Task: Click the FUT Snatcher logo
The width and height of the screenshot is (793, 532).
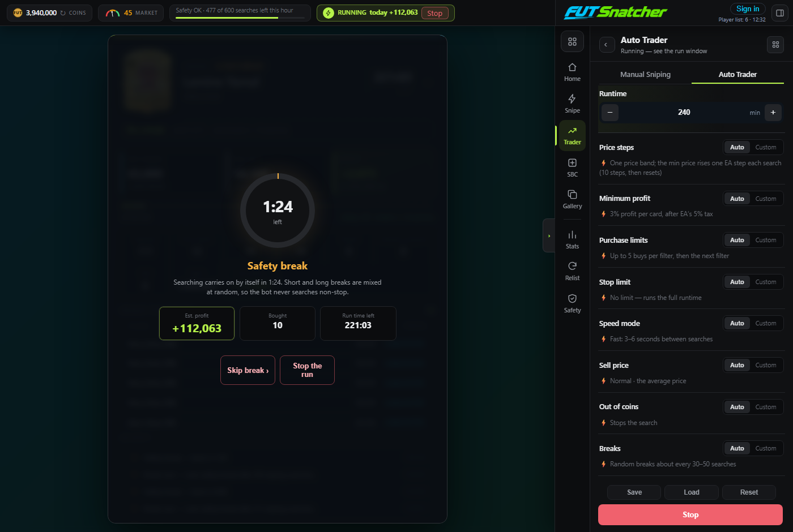Action: pyautogui.click(x=615, y=12)
